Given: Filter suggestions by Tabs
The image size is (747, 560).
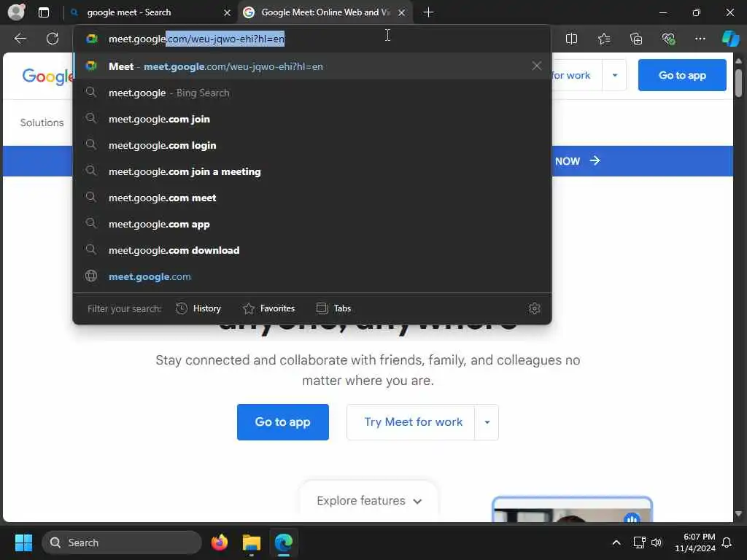Looking at the screenshot, I should pos(334,308).
